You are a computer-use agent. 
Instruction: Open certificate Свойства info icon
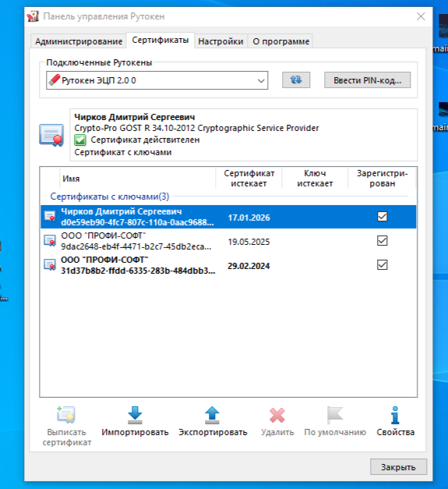(395, 415)
